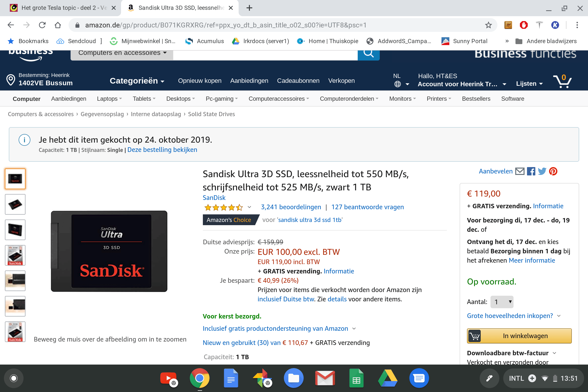
Task: Select the second product thumbnail image
Action: [x=15, y=204]
